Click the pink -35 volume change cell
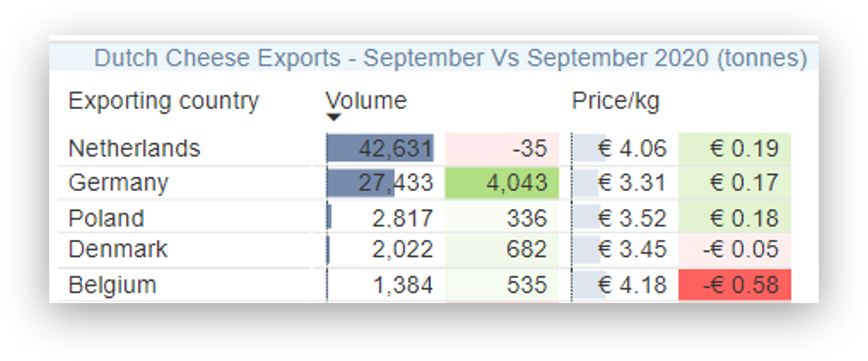This screenshot has width=868, height=361. pos(502,148)
